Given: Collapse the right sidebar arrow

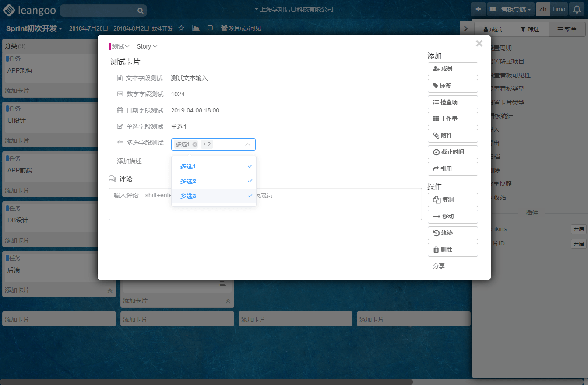Looking at the screenshot, I should click(x=465, y=29).
